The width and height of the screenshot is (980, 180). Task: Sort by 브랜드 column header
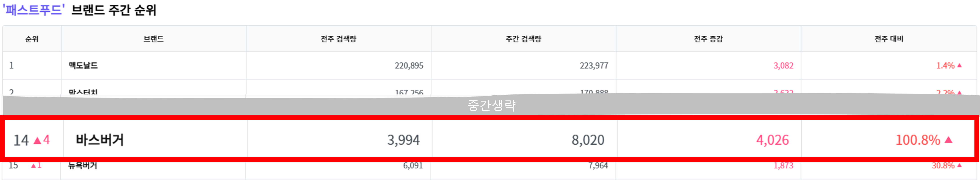point(153,39)
